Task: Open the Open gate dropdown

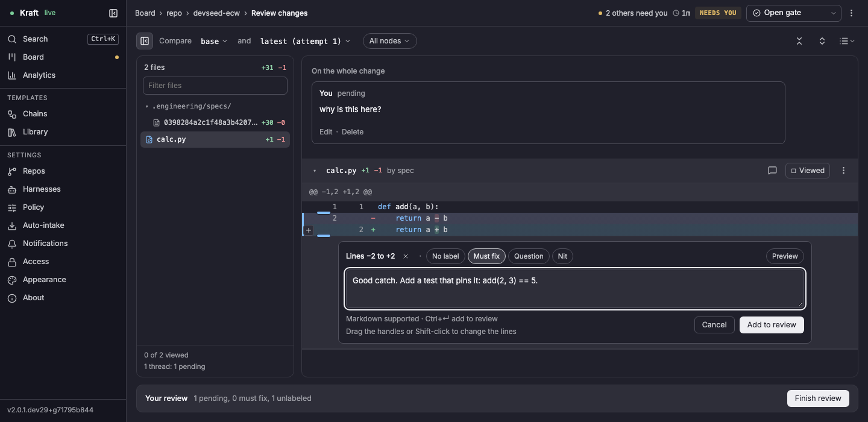Action: pos(793,13)
